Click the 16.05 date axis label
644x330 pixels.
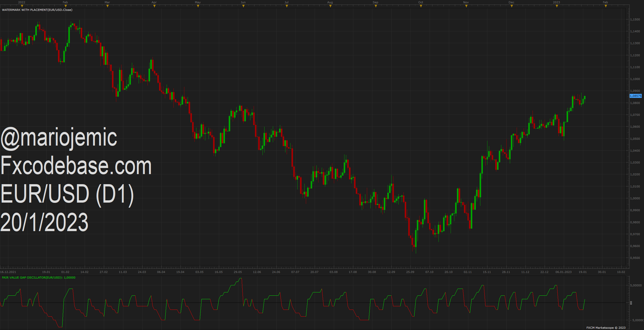coord(219,272)
